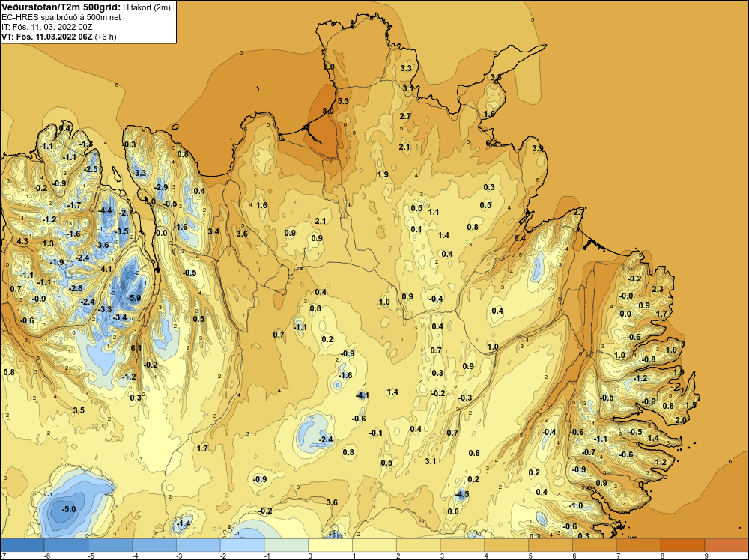Click the temperature value '-2.9'
Image resolution: width=749 pixels, height=560 pixels.
161,187
